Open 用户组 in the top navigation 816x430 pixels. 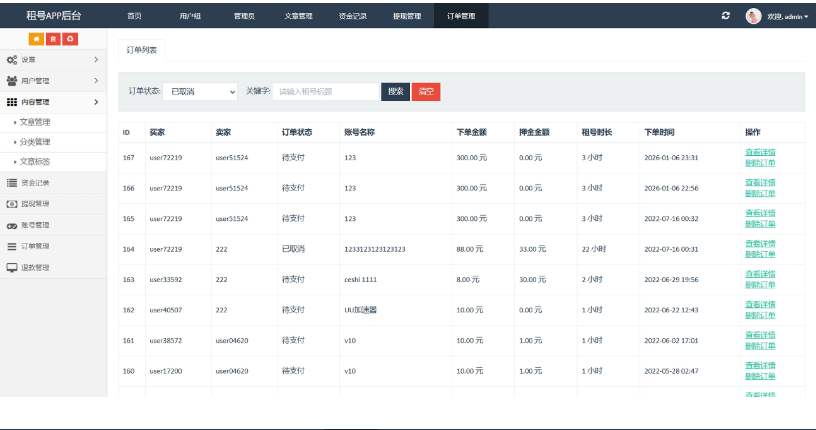coord(190,16)
